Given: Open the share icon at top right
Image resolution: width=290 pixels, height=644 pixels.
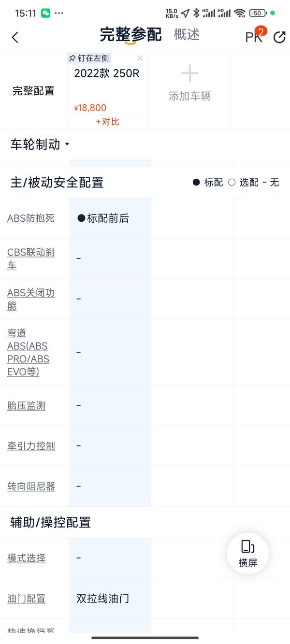Looking at the screenshot, I should pos(279,37).
